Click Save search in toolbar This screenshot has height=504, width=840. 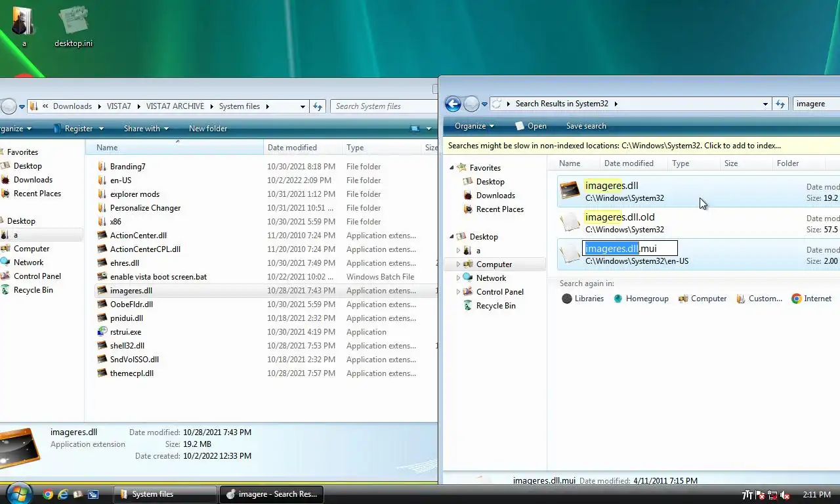point(586,126)
